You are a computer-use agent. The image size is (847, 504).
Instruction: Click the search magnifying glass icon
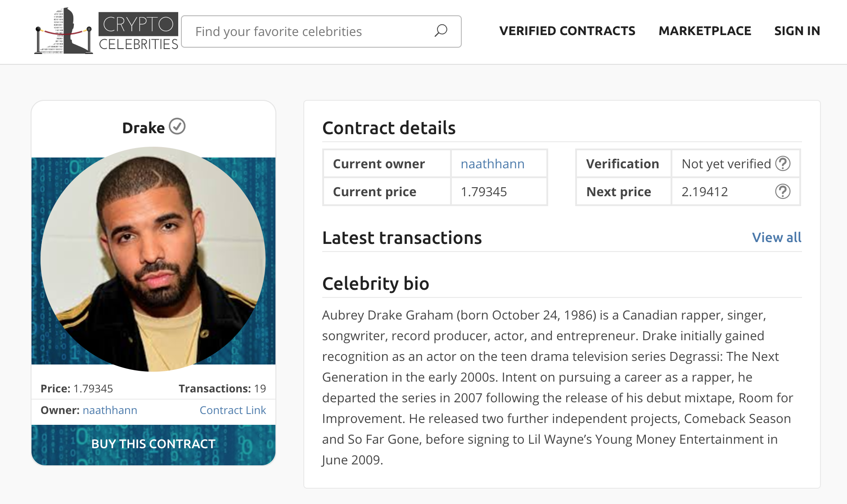tap(440, 31)
